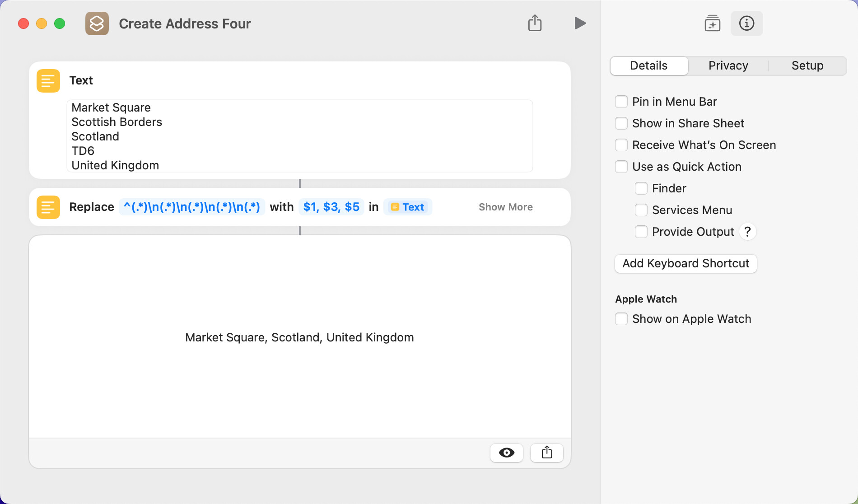
Task: Toggle Quick Look eye on the result
Action: click(507, 453)
